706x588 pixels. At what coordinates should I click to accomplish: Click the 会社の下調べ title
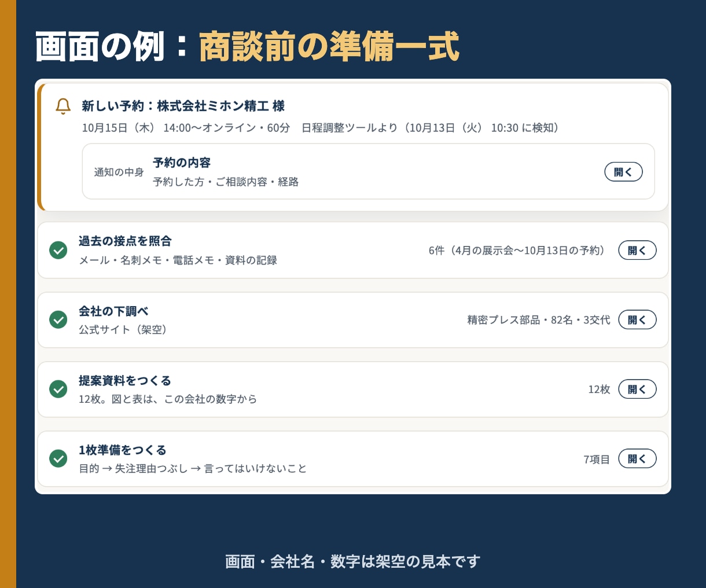(113, 311)
